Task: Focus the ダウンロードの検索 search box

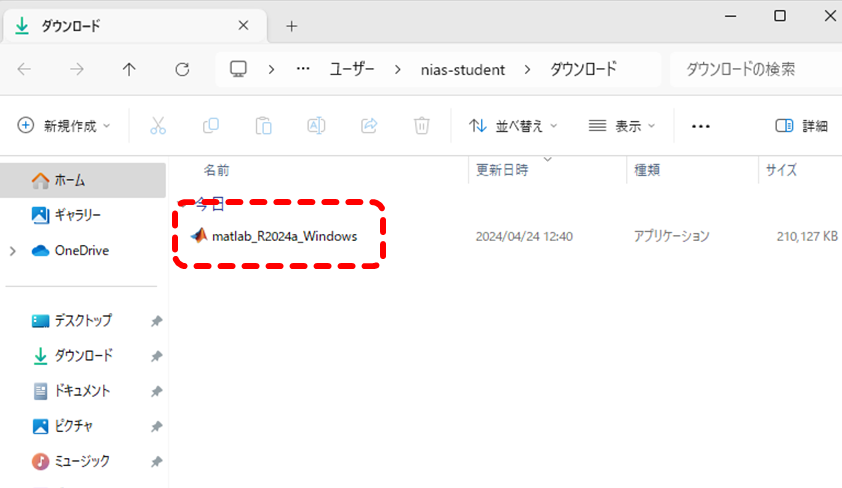Action: pos(756,69)
